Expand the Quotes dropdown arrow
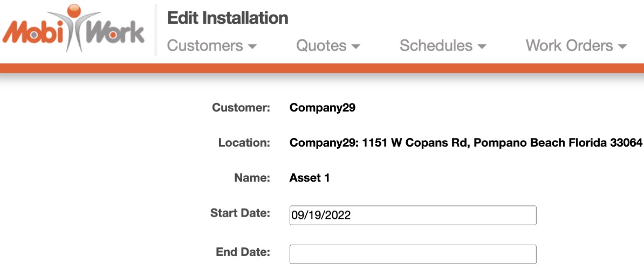This screenshot has width=644, height=277. pos(355,47)
